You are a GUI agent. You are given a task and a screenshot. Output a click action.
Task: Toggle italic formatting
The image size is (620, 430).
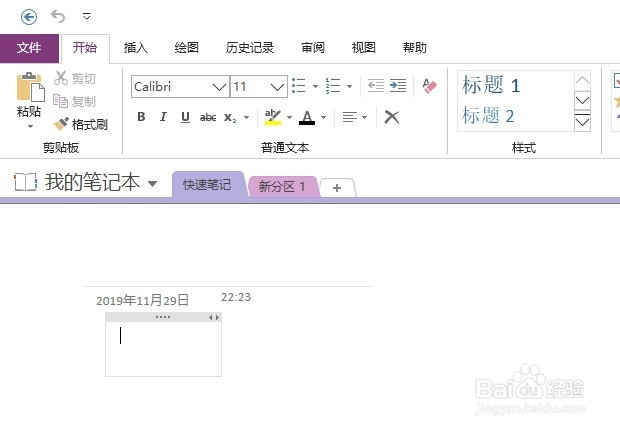click(x=163, y=117)
